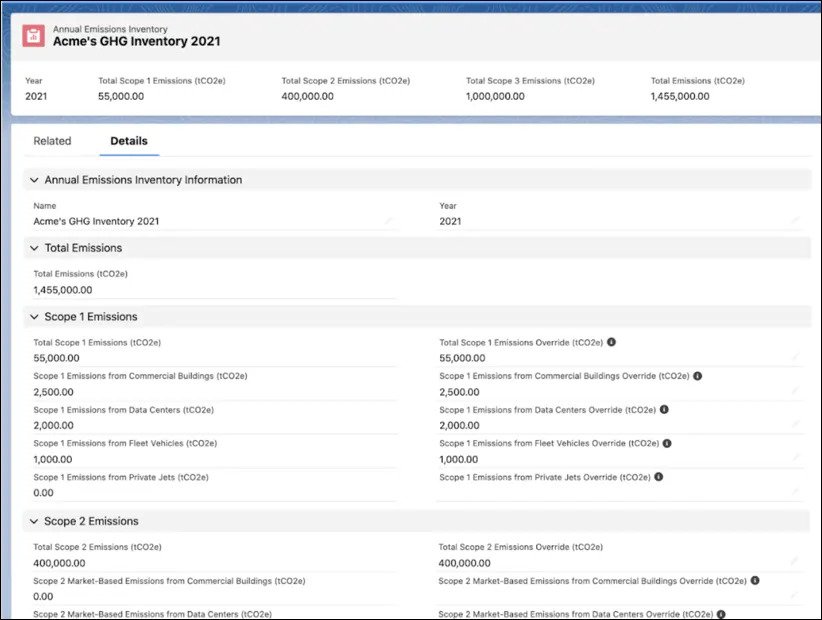822x620 pixels.
Task: Click header Total Scope 2 Emissions value 400,000.00
Action: tap(308, 96)
